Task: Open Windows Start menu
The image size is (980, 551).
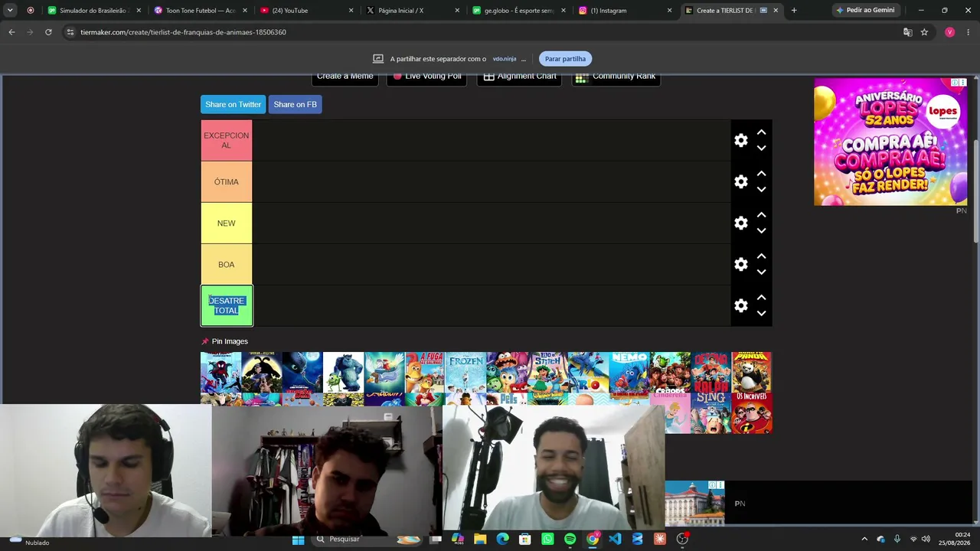Action: 298,540
